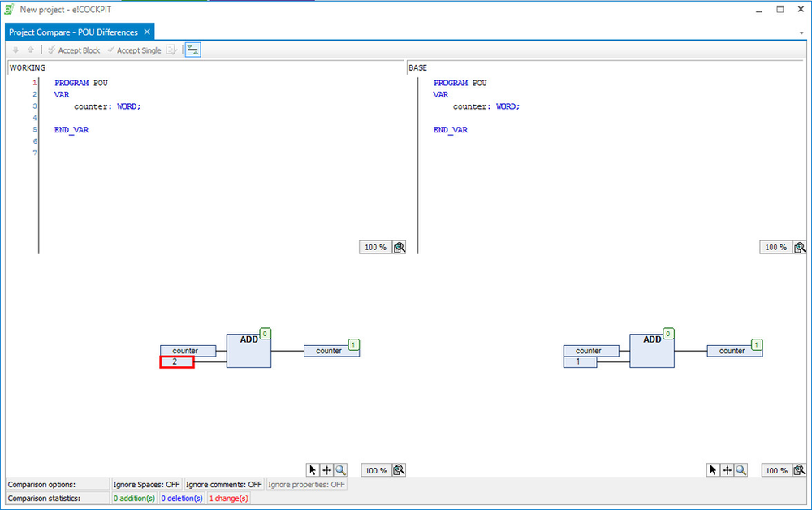
Task: Close the Project Compare - POU Differences tab
Action: coord(147,32)
